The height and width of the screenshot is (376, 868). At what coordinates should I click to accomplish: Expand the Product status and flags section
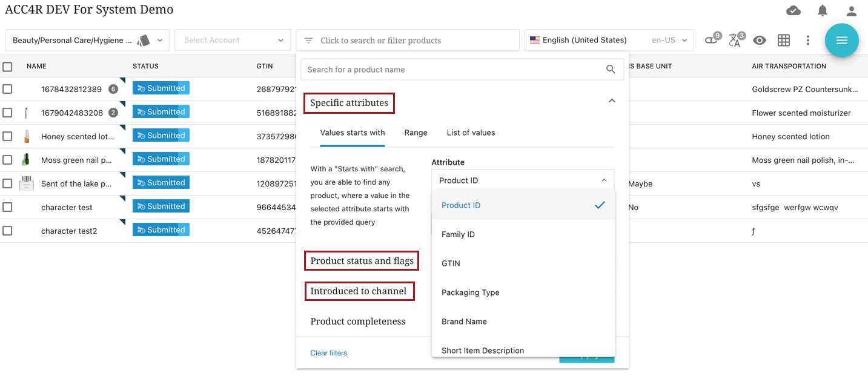362,260
